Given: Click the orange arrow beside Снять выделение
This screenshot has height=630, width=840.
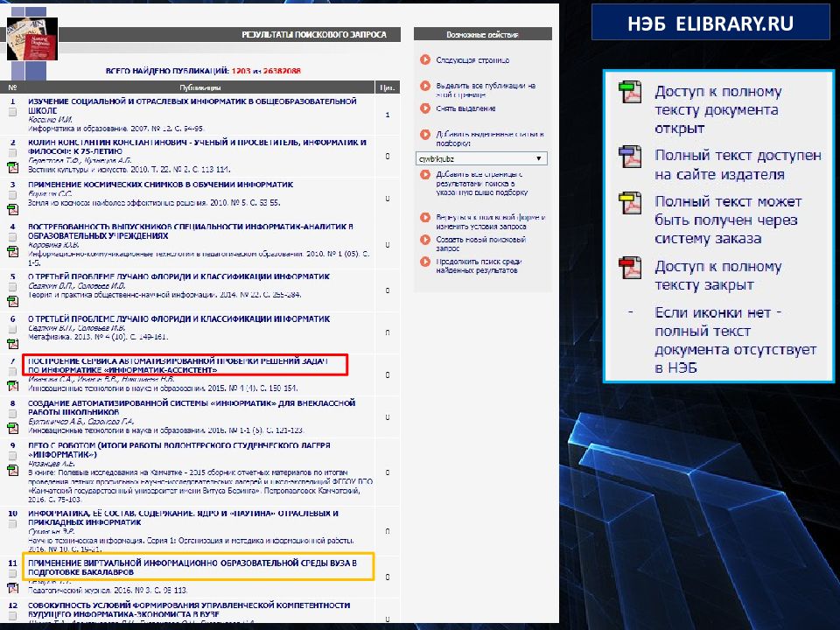Looking at the screenshot, I should coord(425,108).
